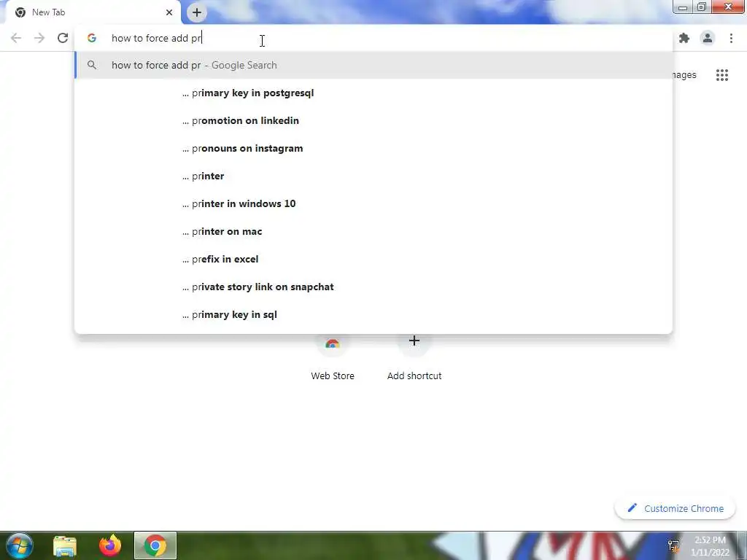This screenshot has height=560, width=747.
Task: Choose suggestion 'private story link on snapchat'
Action: (374, 287)
